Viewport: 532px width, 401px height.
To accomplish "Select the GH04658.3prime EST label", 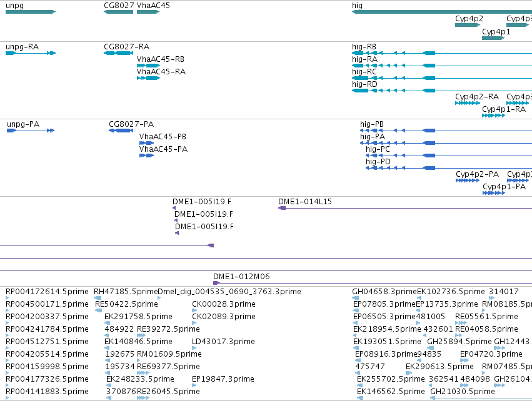I will 384,292.
